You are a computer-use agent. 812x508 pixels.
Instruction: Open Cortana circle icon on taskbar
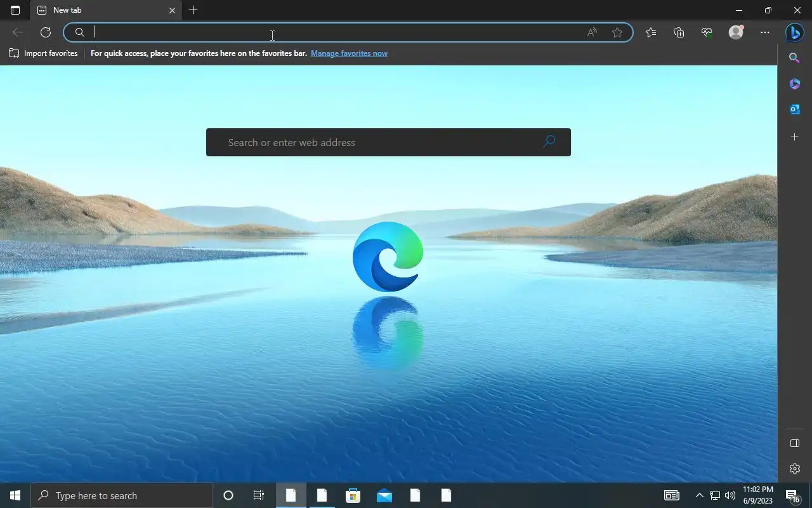[228, 495]
